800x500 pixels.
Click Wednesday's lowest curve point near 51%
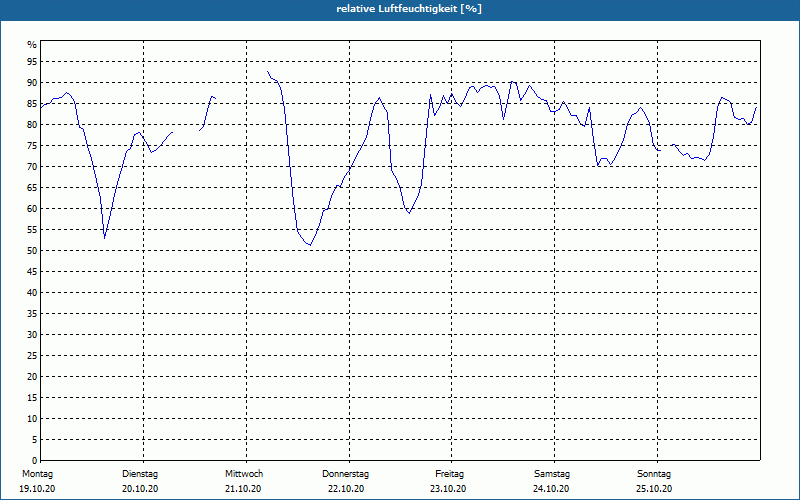[310, 245]
